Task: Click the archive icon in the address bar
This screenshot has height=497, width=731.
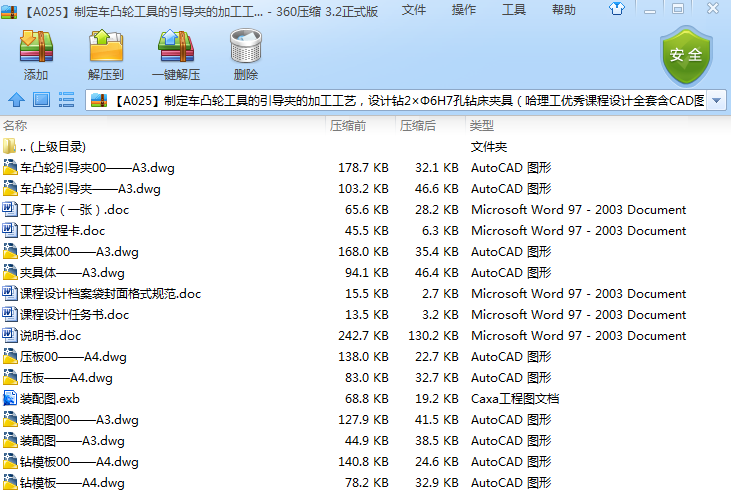Action: (99, 100)
